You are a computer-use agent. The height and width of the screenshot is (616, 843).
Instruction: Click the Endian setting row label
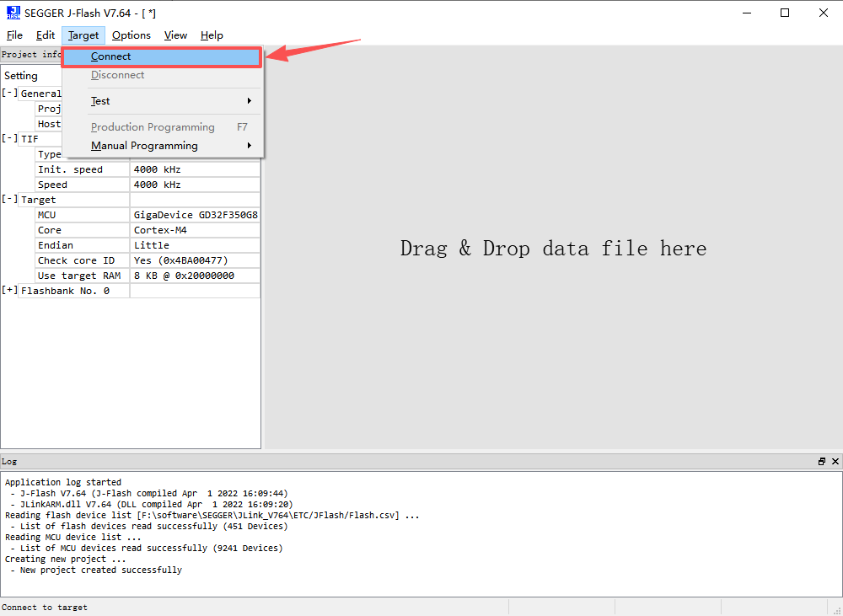83,246
